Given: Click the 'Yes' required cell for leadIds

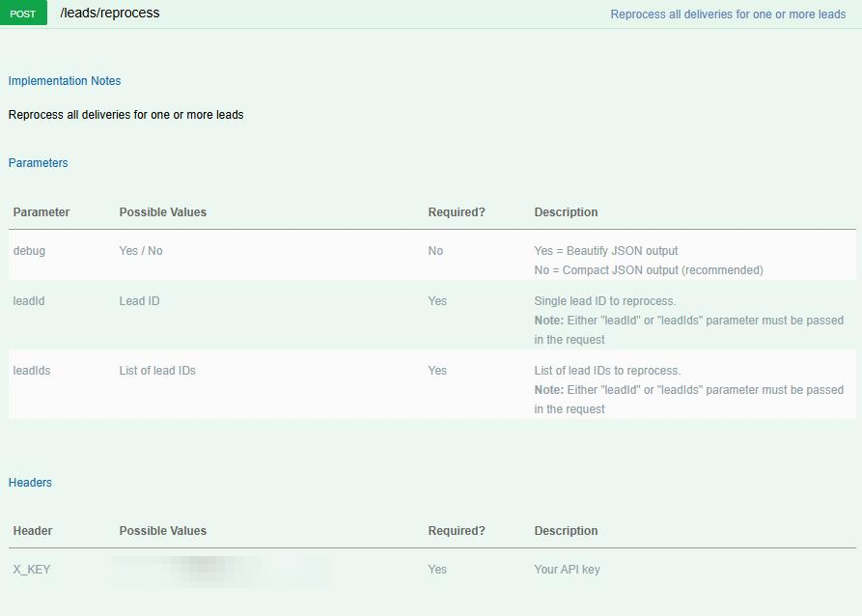Looking at the screenshot, I should pos(437,371).
